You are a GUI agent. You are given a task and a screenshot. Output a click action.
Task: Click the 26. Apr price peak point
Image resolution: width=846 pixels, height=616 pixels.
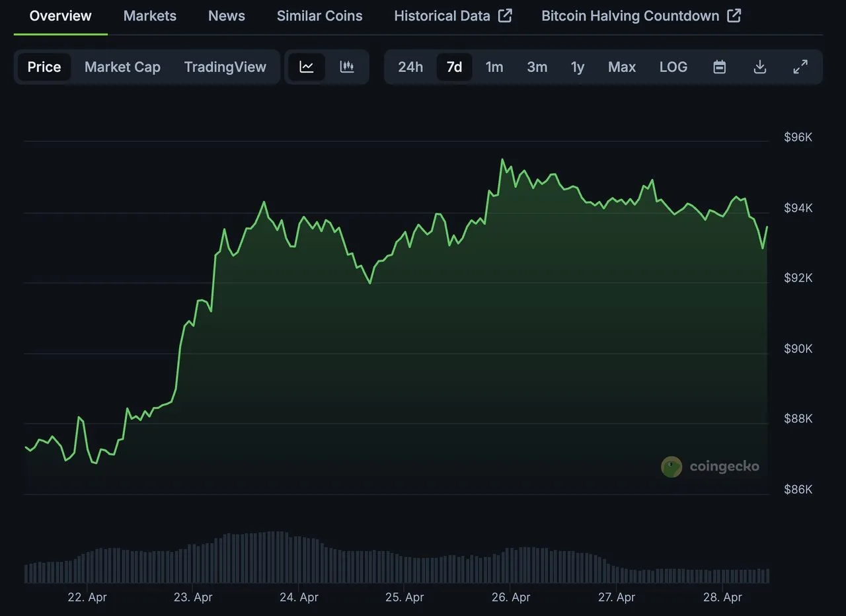point(502,159)
